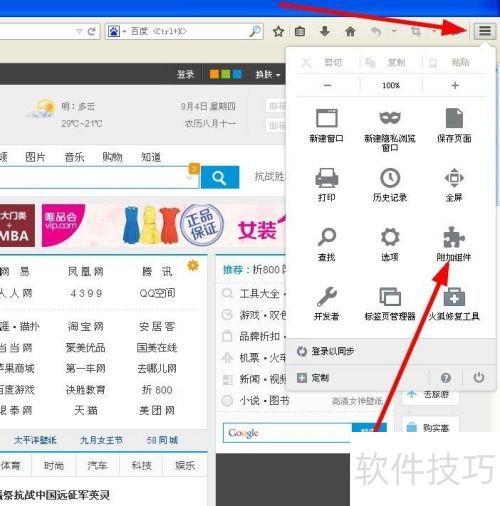Enter Full Screen (全屏) mode
This screenshot has height=506, width=500.
pyautogui.click(x=454, y=185)
